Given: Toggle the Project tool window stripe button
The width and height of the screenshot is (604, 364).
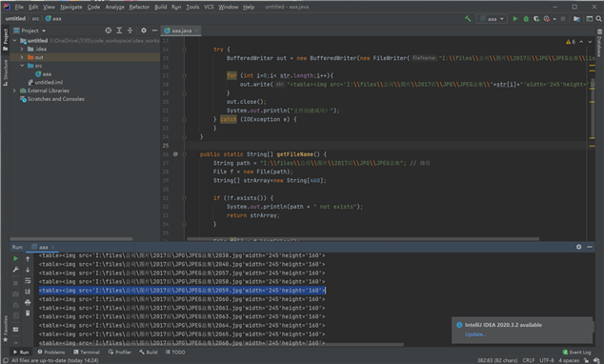Looking at the screenshot, I should click(x=6, y=39).
